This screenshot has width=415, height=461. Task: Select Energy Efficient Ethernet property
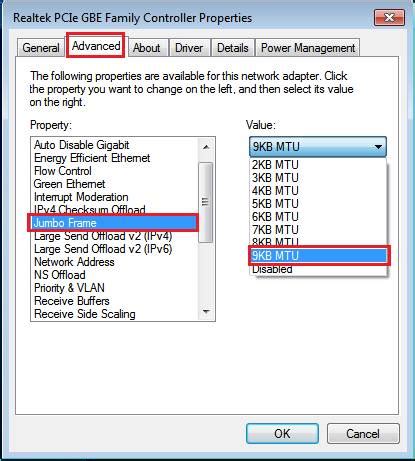(115, 158)
